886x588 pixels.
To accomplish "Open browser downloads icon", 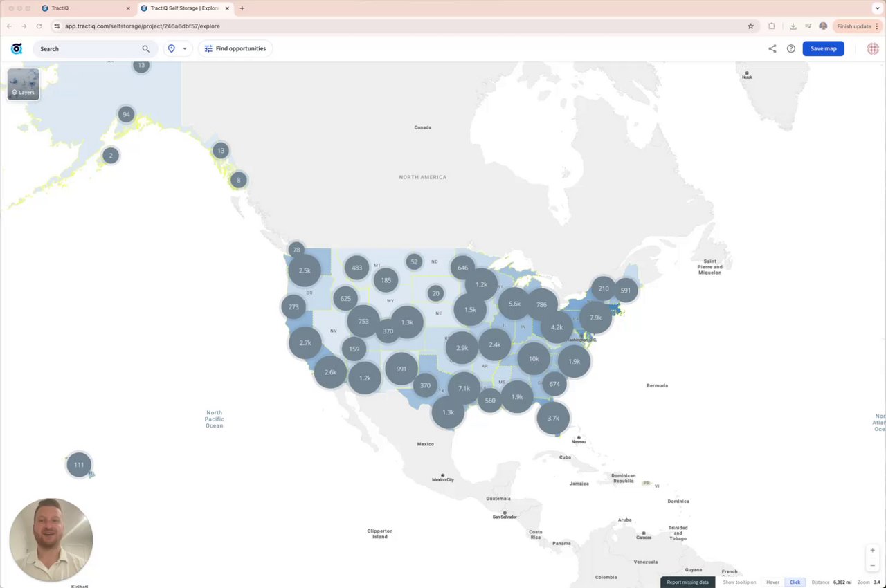I will pos(793,26).
